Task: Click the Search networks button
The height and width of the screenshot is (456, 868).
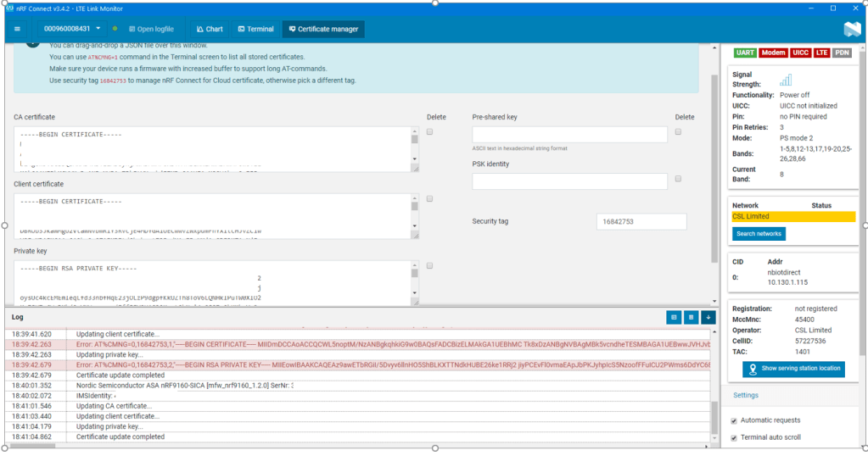Action: coord(759,234)
